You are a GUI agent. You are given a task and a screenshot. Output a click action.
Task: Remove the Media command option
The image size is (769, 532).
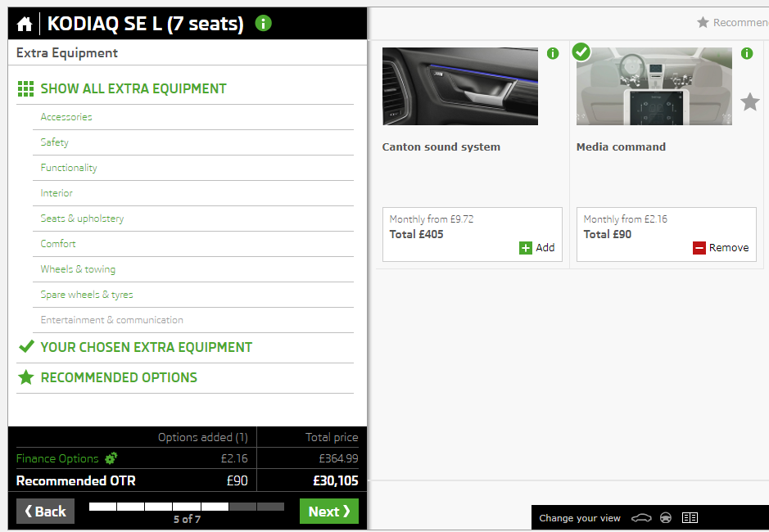click(x=721, y=248)
